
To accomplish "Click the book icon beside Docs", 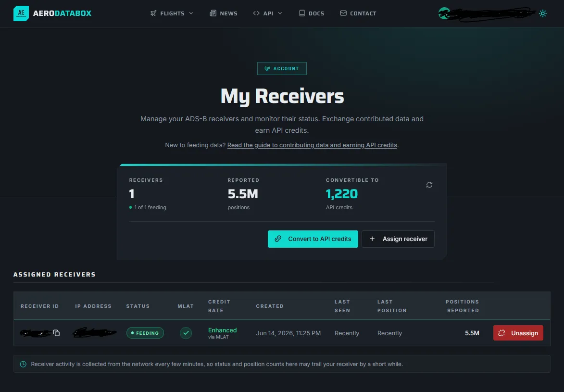I will coord(302,13).
